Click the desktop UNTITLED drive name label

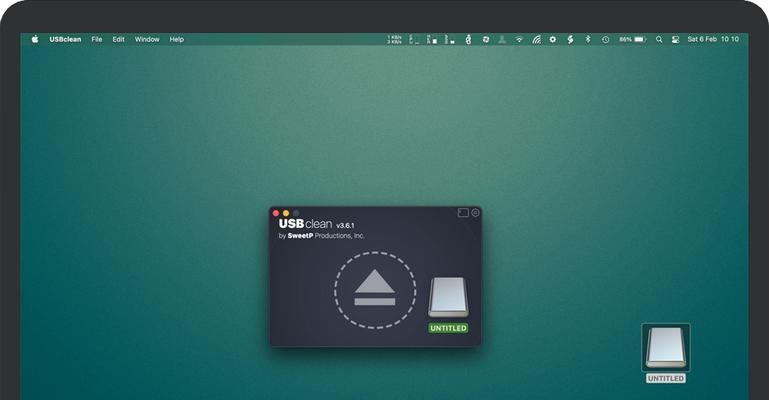[x=666, y=378]
